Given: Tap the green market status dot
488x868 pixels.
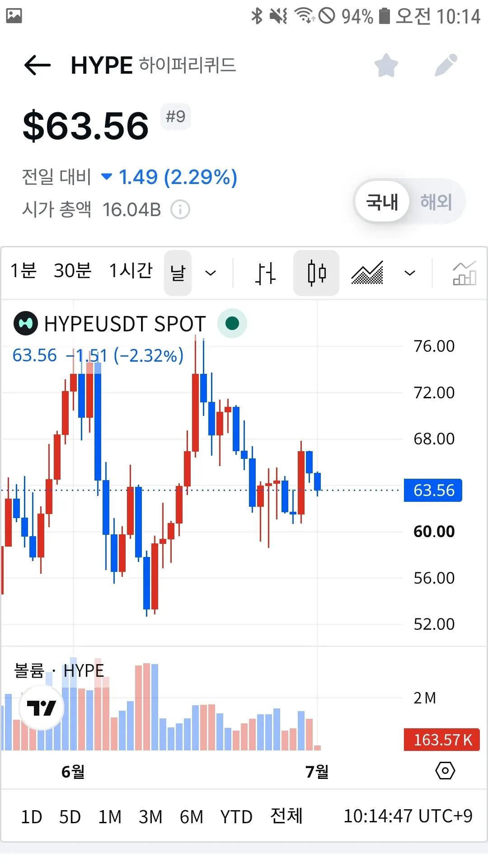Looking at the screenshot, I should (x=232, y=323).
